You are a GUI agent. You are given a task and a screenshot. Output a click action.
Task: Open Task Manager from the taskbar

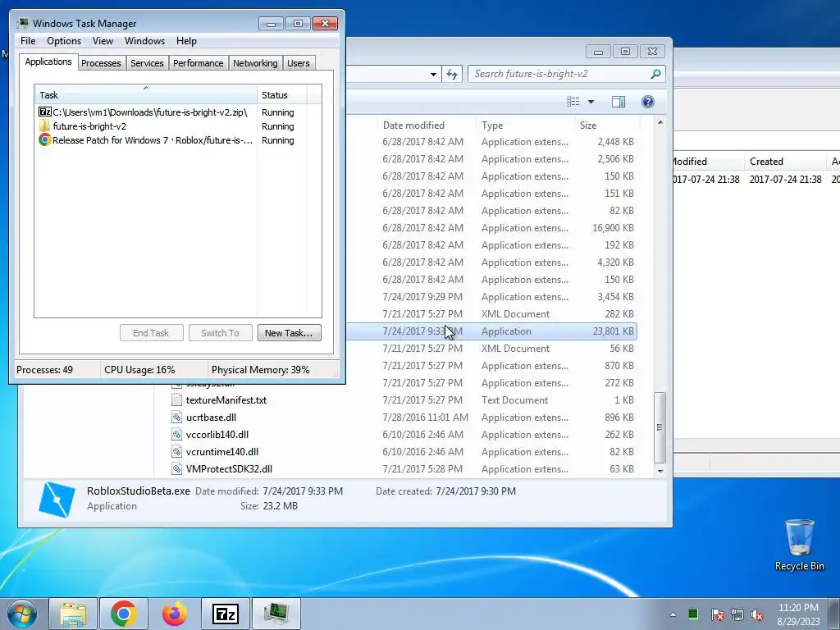276,614
